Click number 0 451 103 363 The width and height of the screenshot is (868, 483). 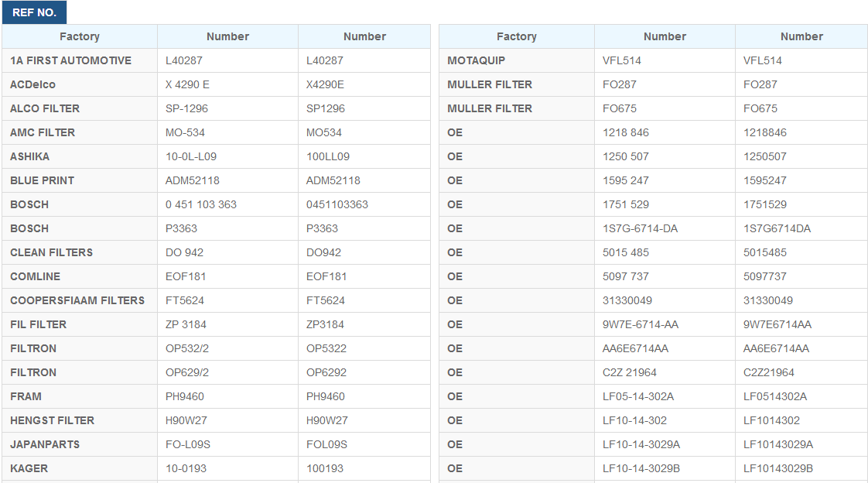(x=201, y=204)
